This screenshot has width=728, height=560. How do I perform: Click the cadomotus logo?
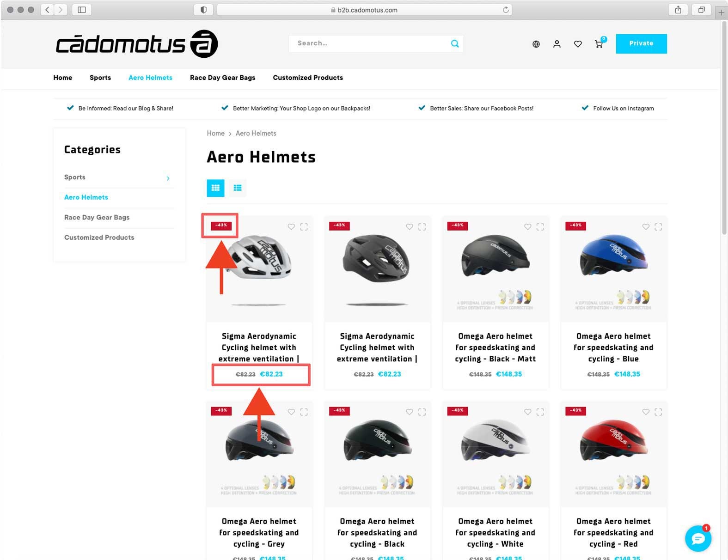tap(137, 44)
